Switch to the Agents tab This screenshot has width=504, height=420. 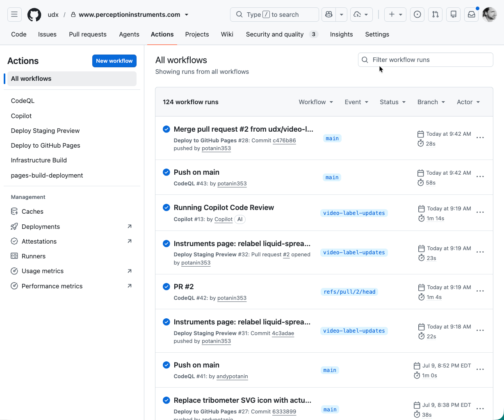click(129, 34)
